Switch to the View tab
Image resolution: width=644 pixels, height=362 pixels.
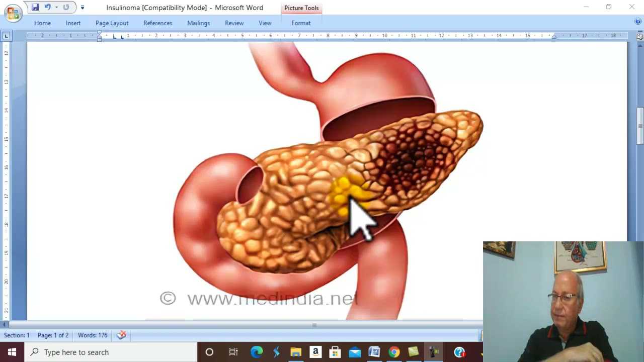click(265, 23)
